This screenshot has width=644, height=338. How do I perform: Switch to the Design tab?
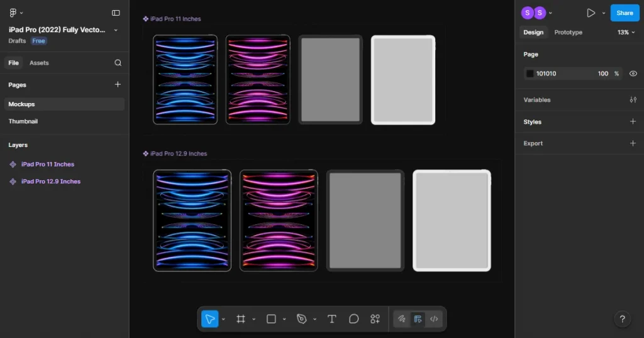(x=533, y=33)
